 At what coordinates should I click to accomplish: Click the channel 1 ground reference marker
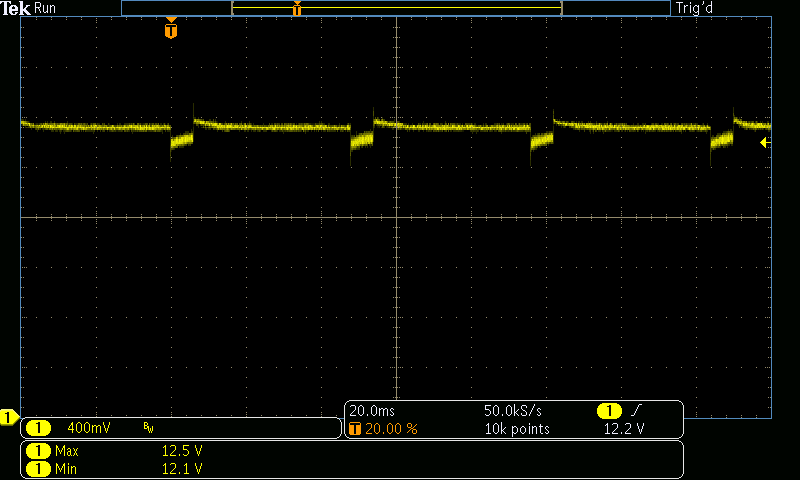(x=8, y=417)
